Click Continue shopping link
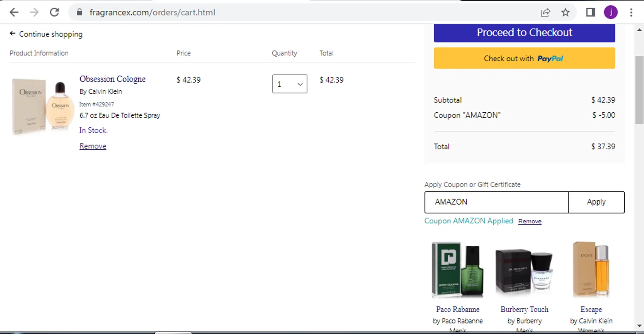 point(46,34)
